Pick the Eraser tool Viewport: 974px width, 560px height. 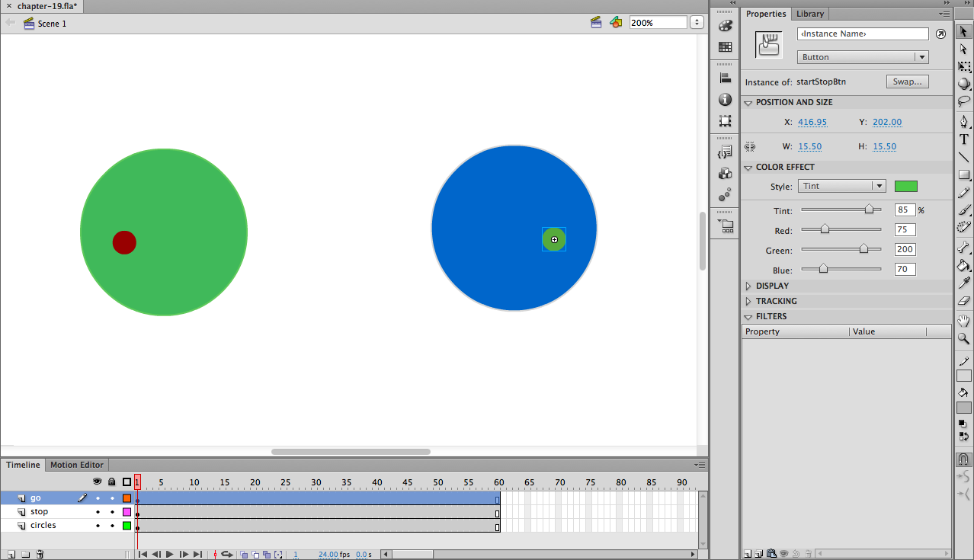tap(964, 301)
